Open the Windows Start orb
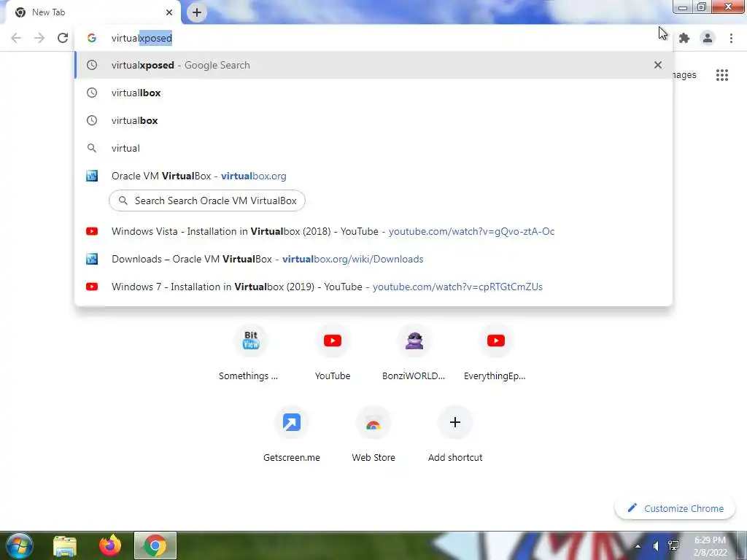Image resolution: width=747 pixels, height=560 pixels. 19,545
